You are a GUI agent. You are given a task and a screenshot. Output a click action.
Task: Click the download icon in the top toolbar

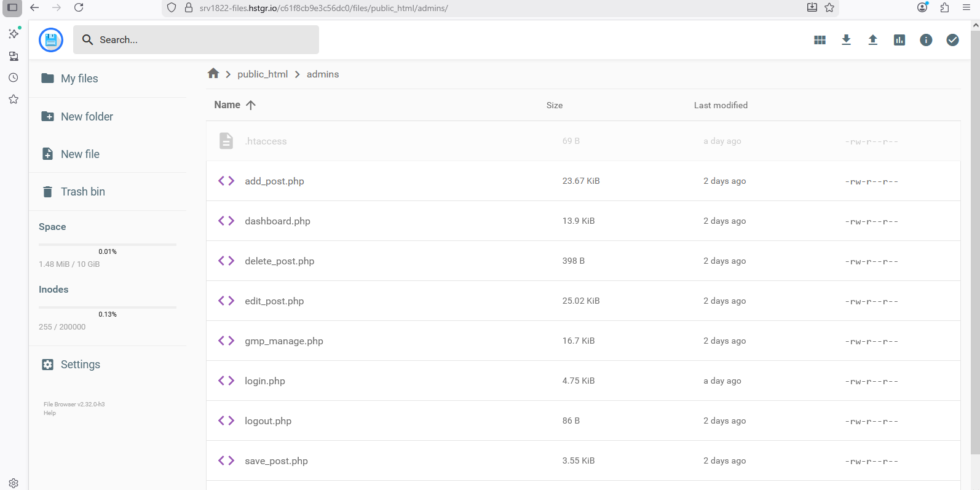[x=846, y=40]
